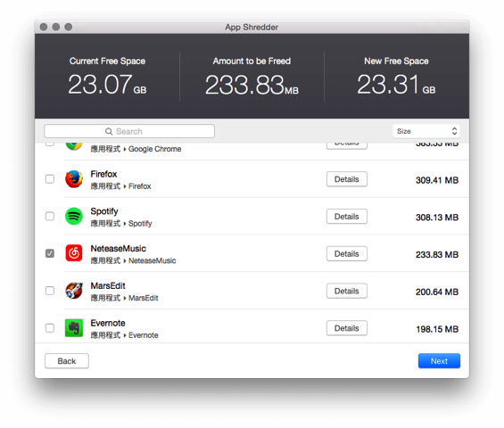Check the Spotify checkbox

click(x=50, y=217)
